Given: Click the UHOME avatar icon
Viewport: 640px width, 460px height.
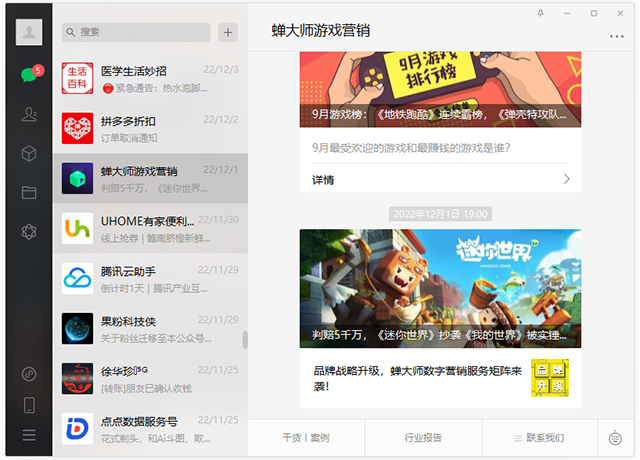Looking at the screenshot, I should pos(78,229).
